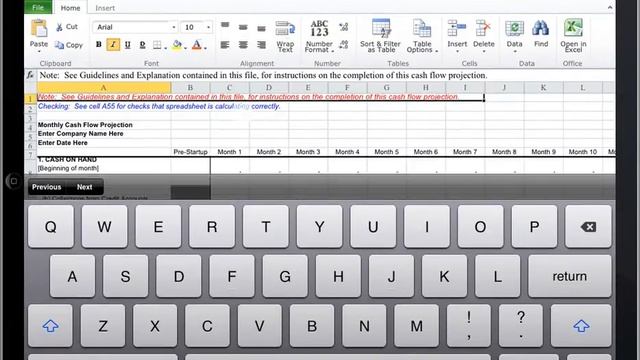Toggle Wrap Text
Viewport: 640px width, 360px height.
click(285, 36)
